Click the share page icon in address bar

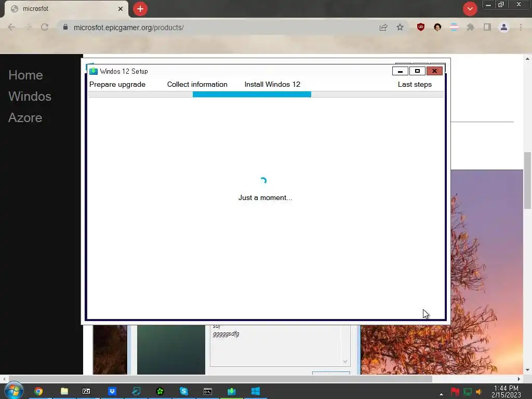(x=383, y=28)
